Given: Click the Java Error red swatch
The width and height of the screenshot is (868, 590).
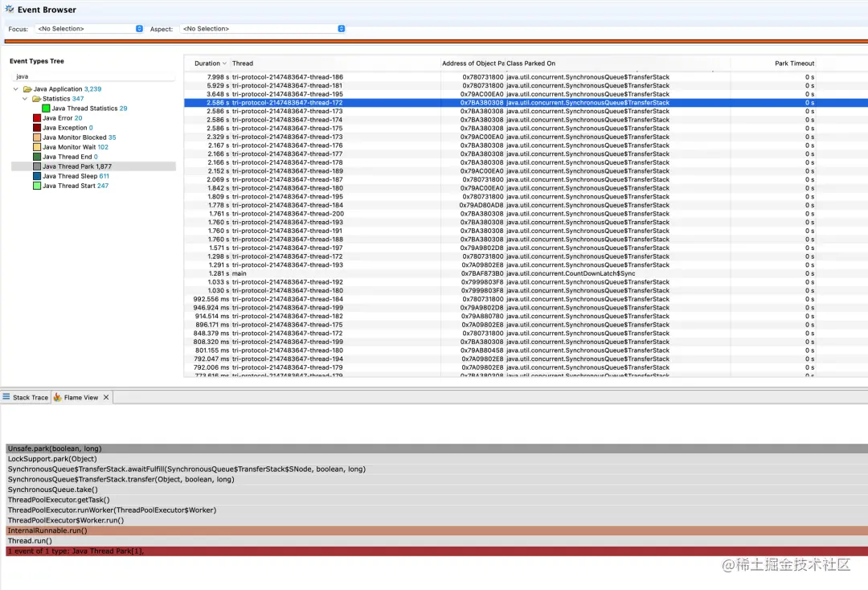Looking at the screenshot, I should pos(37,118).
